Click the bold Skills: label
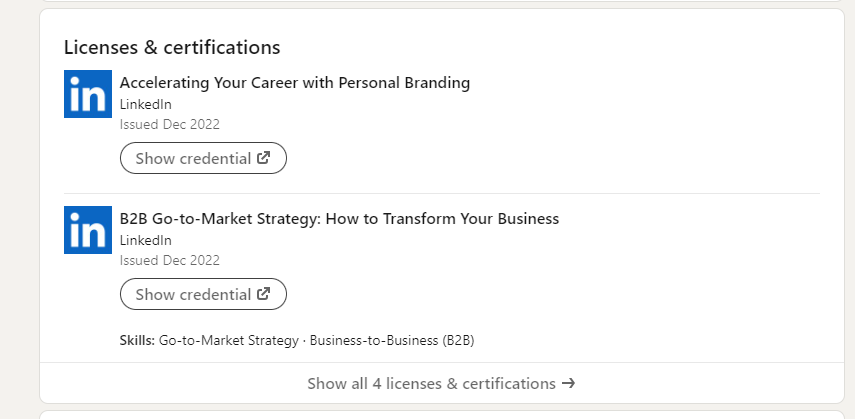Screen dimensions: 855x419 (x=137, y=340)
